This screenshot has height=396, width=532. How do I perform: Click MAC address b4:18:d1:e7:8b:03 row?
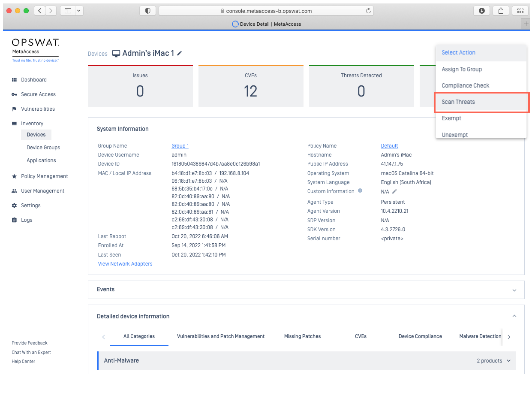pos(210,173)
